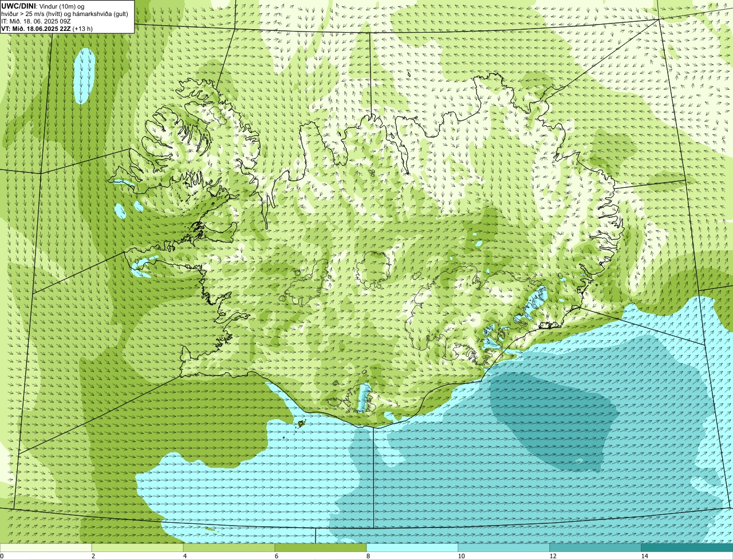Select the 6–8 m/s olive green swatch
This screenshot has width=733, height=560.
[321, 547]
